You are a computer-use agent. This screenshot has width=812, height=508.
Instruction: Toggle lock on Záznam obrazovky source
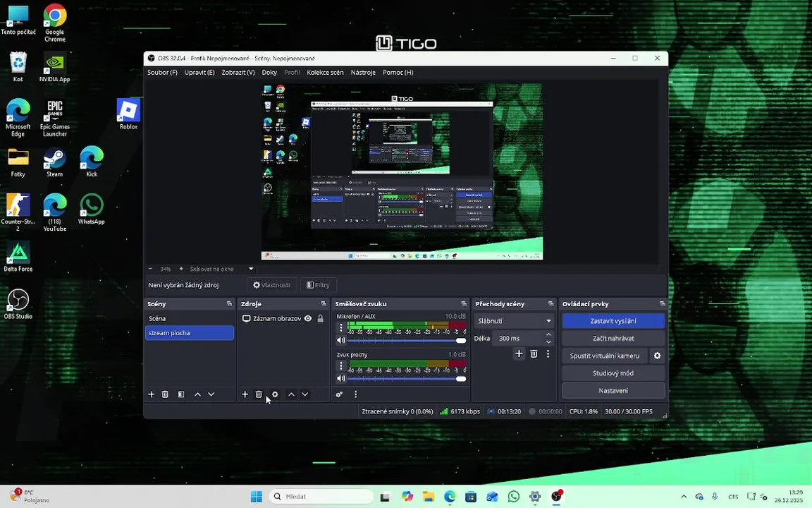pos(321,318)
